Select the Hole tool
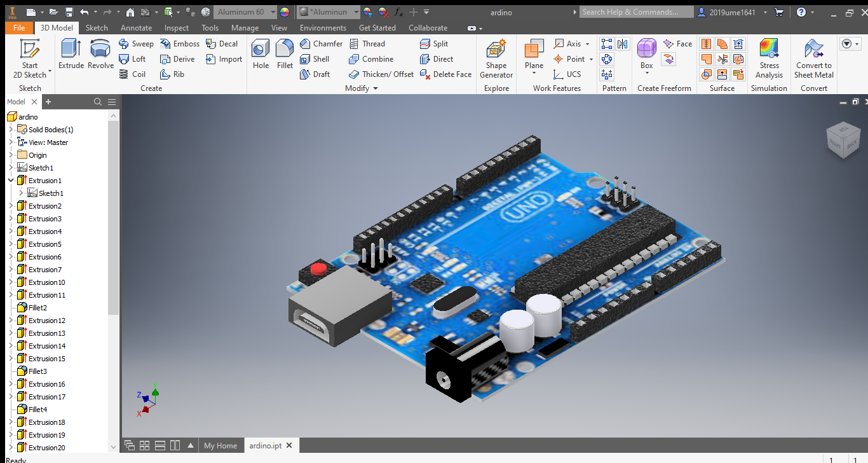This screenshot has height=463, width=868. pyautogui.click(x=261, y=55)
